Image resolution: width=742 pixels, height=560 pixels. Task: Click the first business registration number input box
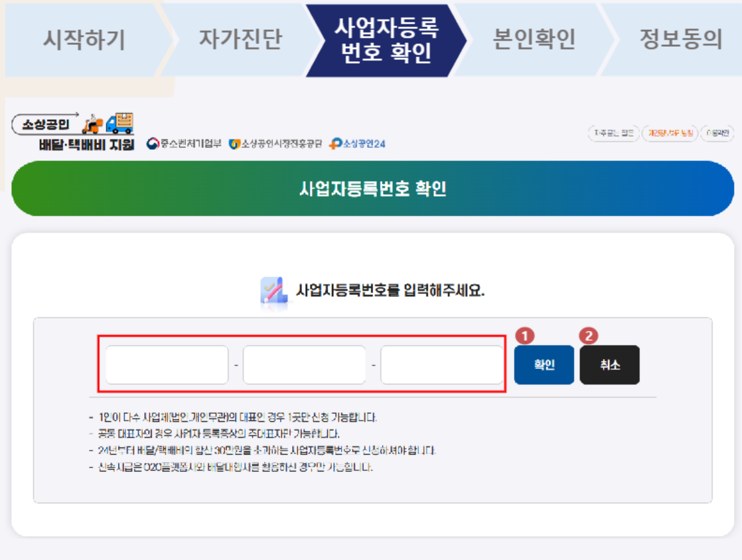[166, 365]
